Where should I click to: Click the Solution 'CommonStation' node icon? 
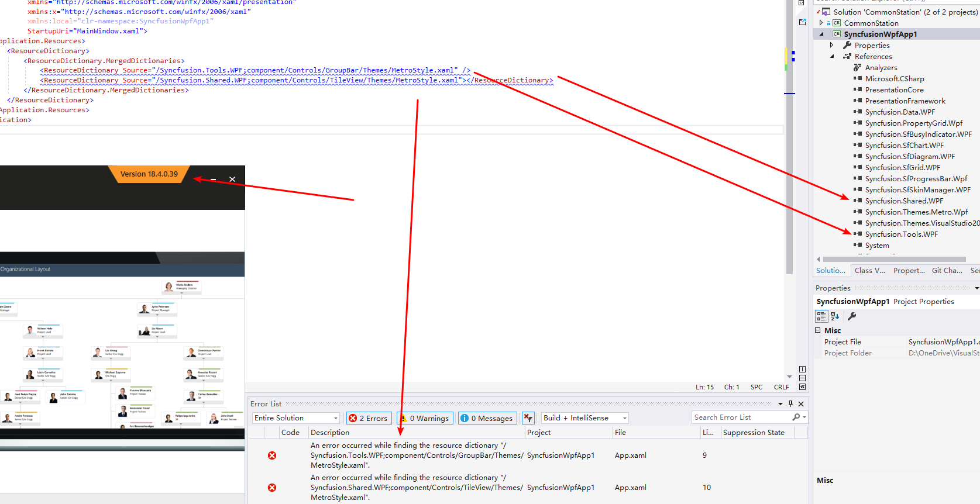[826, 12]
